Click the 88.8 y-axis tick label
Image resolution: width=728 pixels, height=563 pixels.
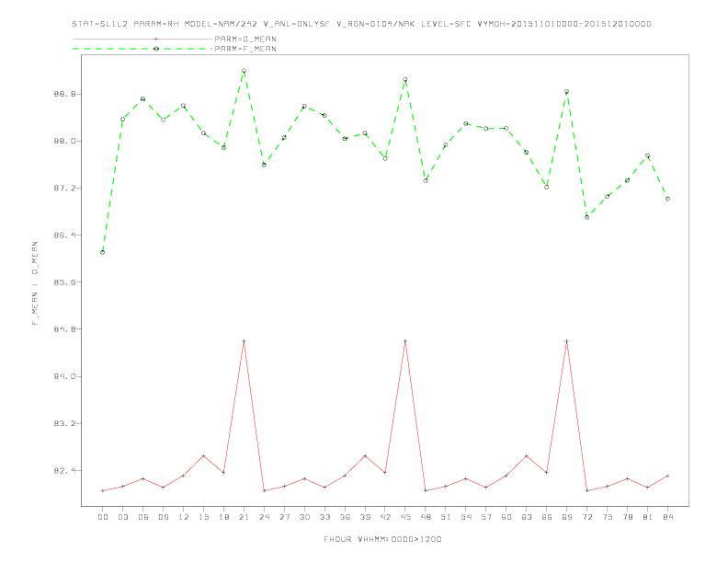pyautogui.click(x=64, y=95)
